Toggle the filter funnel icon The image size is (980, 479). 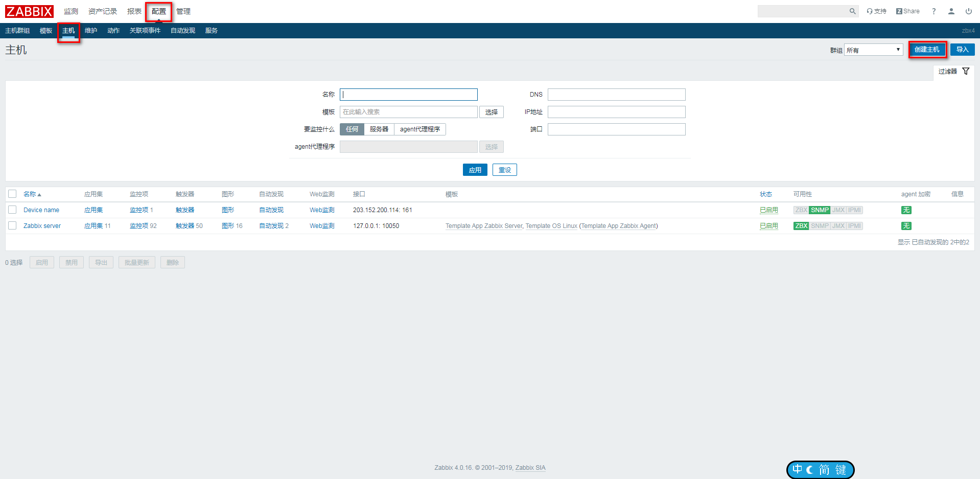[966, 72]
